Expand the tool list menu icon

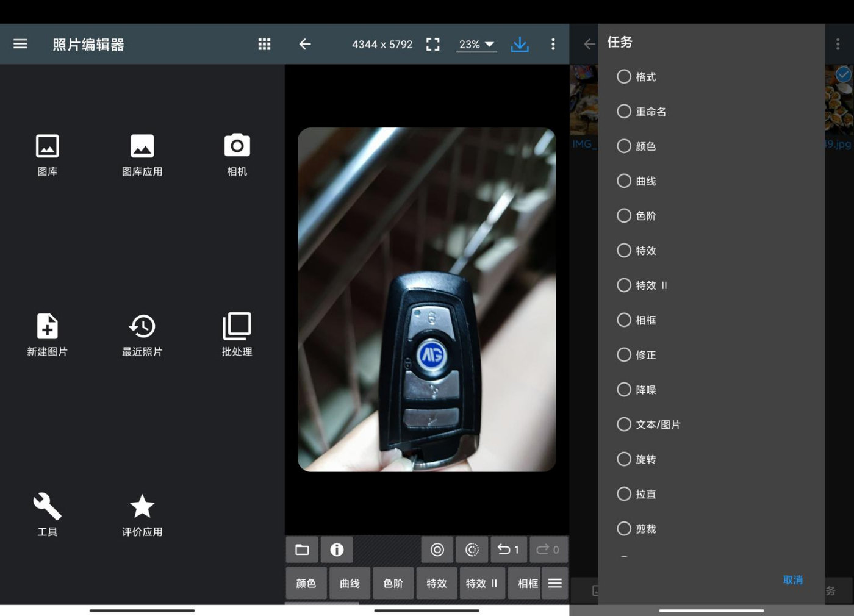pos(555,583)
